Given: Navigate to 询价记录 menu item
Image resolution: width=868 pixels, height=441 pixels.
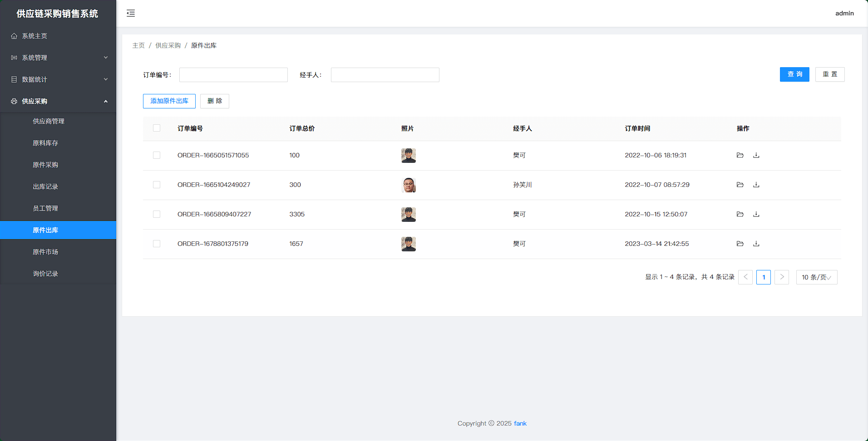Looking at the screenshot, I should coord(45,274).
